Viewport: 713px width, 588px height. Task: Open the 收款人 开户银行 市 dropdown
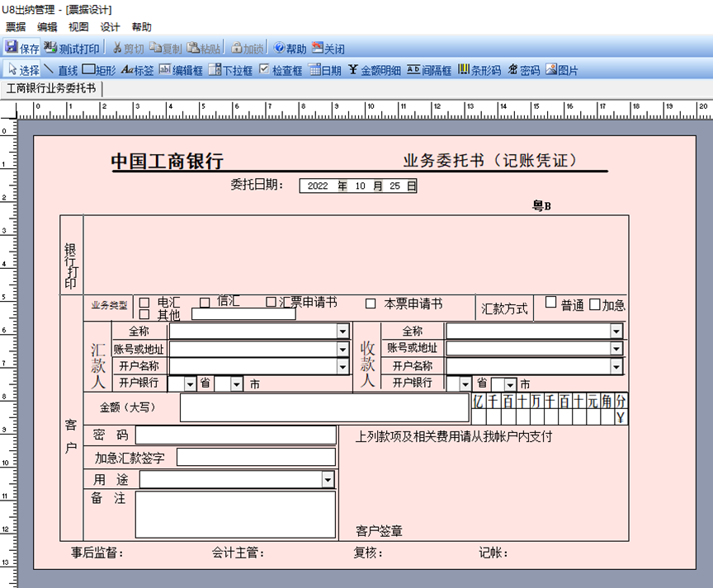[x=510, y=385]
